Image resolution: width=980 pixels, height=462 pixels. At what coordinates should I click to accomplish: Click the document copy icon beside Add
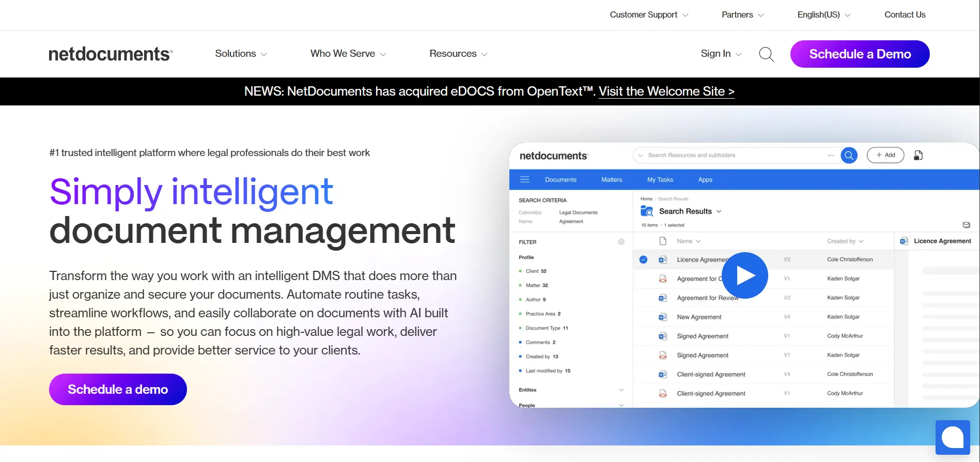click(x=918, y=155)
